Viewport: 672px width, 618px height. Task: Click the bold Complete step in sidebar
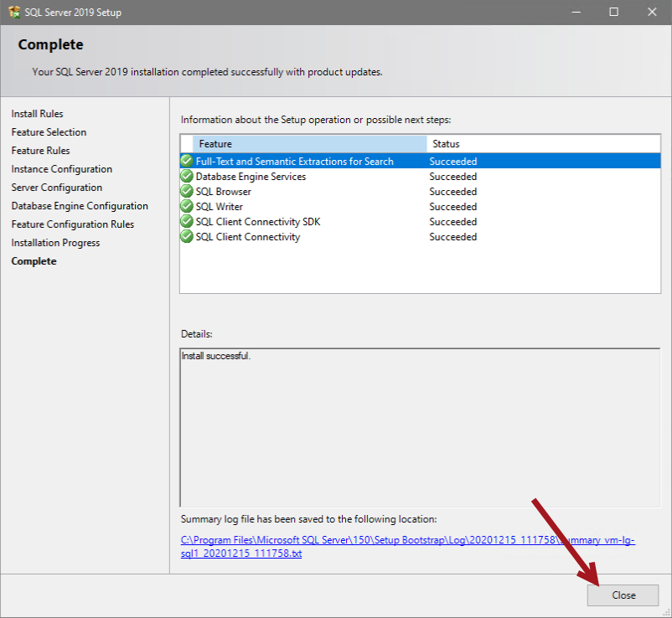34,260
